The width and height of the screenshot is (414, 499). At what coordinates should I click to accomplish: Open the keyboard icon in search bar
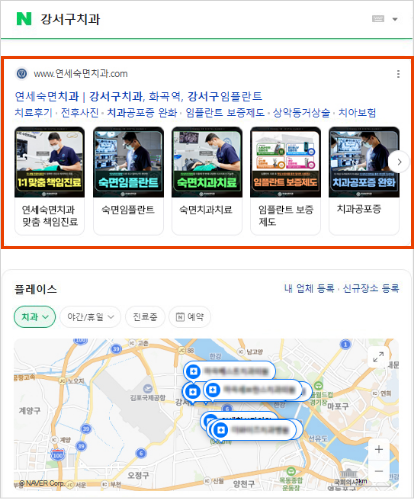[x=378, y=19]
